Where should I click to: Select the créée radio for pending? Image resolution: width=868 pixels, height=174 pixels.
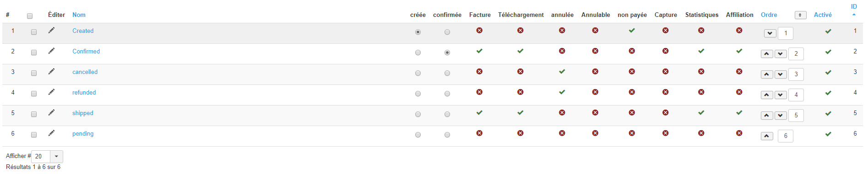(x=418, y=135)
